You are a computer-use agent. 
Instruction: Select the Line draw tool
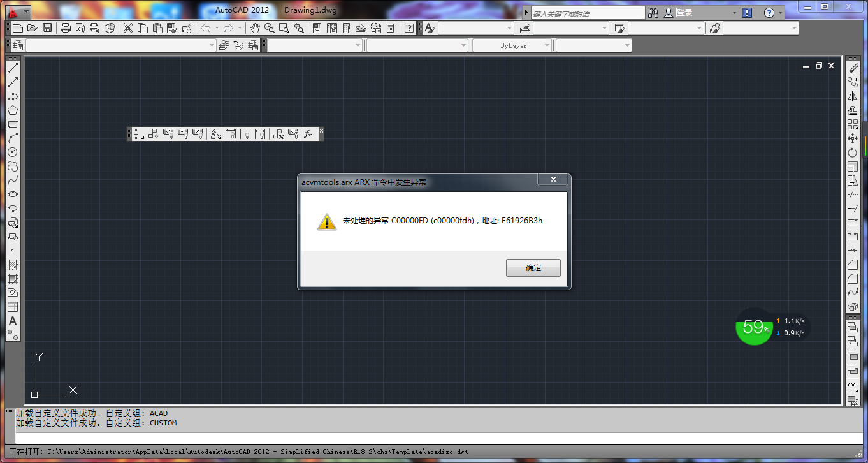(x=13, y=68)
